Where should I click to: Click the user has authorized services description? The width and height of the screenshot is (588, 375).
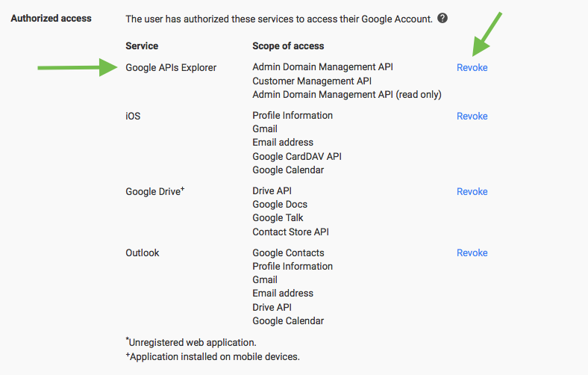click(x=279, y=19)
